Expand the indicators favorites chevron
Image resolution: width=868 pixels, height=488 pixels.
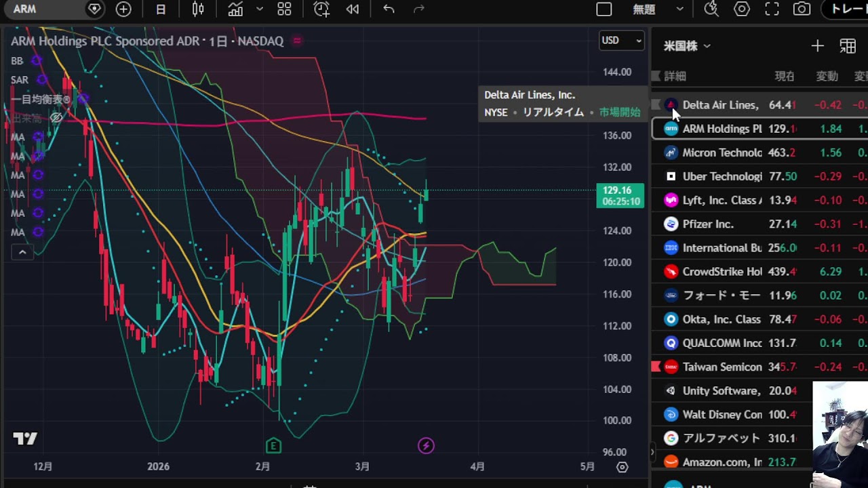tap(259, 9)
